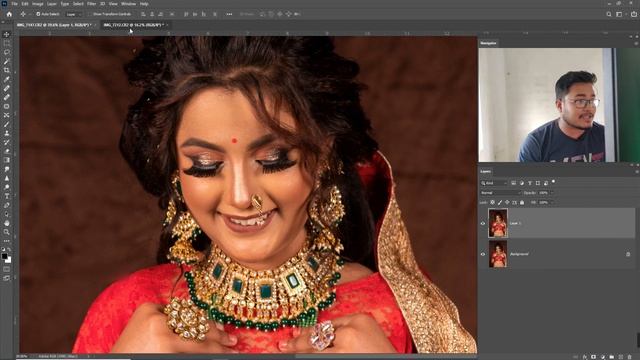Filter for pixel layers
This screenshot has width=640, height=360.
tap(513, 183)
